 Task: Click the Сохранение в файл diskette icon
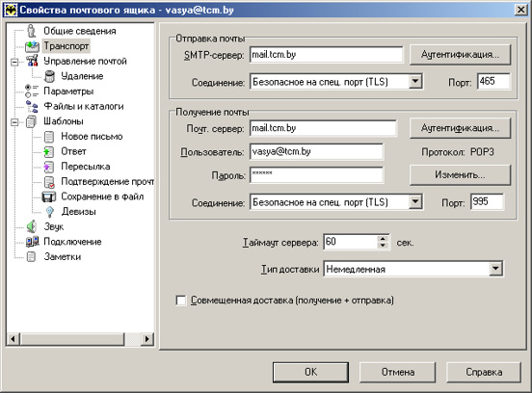pos(48,196)
